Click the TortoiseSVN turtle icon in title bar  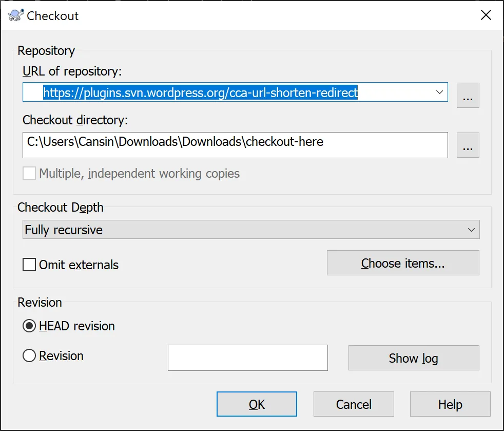click(15, 15)
